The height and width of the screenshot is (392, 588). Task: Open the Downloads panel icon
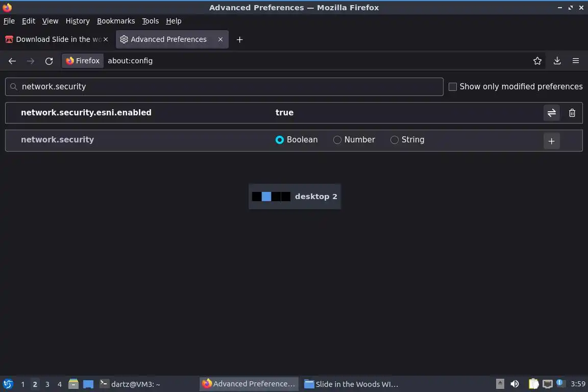557,61
